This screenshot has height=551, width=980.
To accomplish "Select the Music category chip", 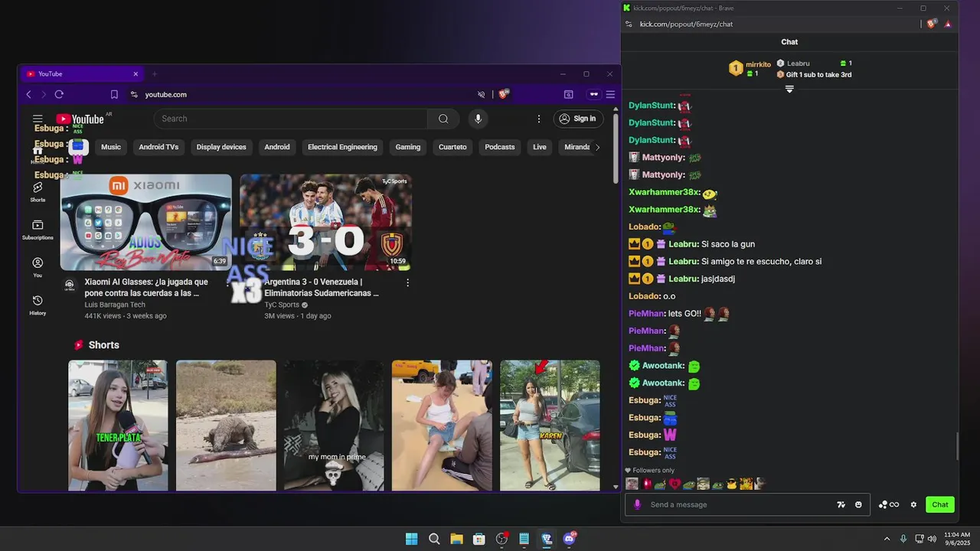I will point(111,147).
